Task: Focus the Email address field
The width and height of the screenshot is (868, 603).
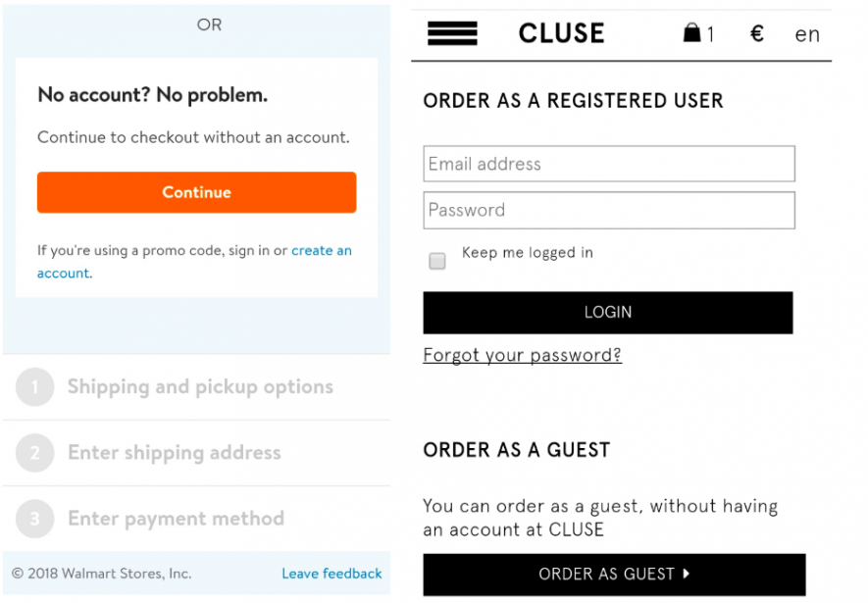Action: point(609,164)
